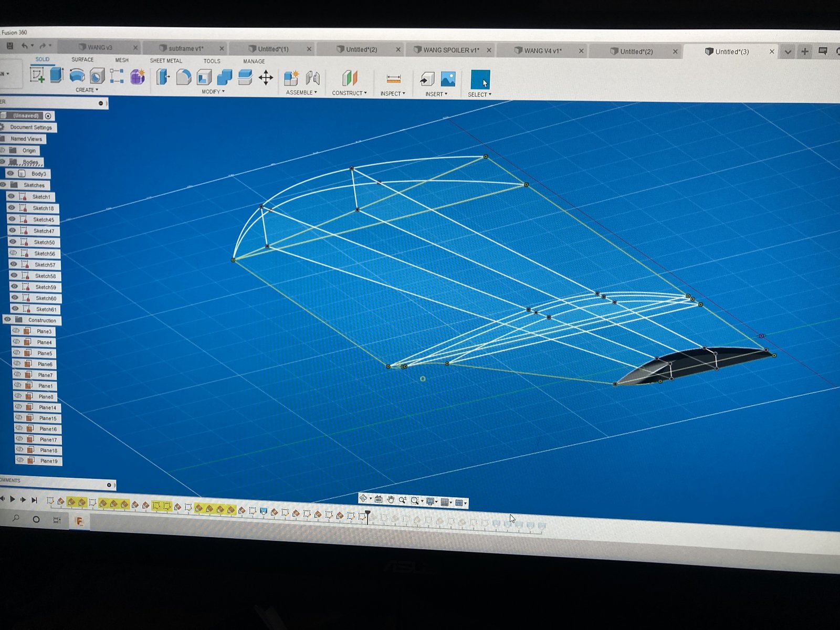
Task: Select the Offset Plane construct tool
Action: (x=350, y=79)
